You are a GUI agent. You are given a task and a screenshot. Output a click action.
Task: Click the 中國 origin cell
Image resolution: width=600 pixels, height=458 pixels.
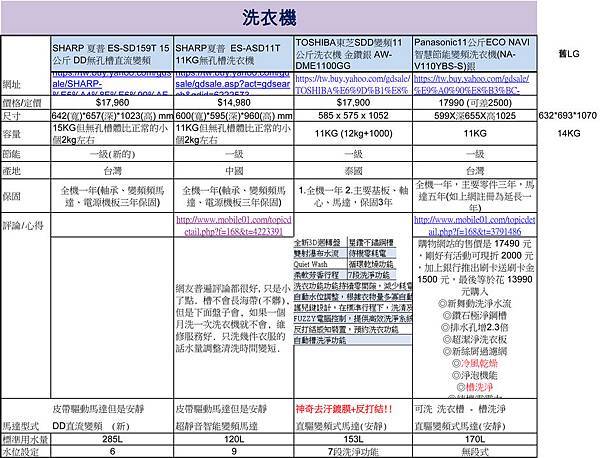pyautogui.click(x=234, y=171)
